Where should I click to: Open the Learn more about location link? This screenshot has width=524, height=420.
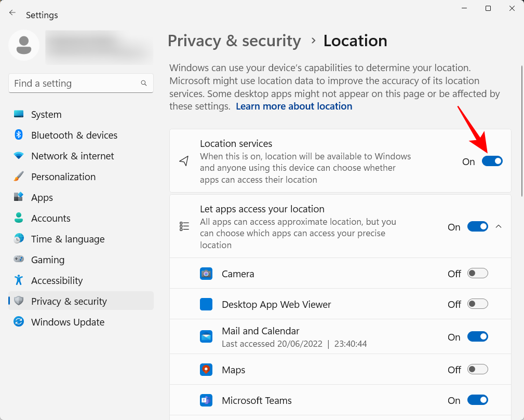tap(294, 106)
